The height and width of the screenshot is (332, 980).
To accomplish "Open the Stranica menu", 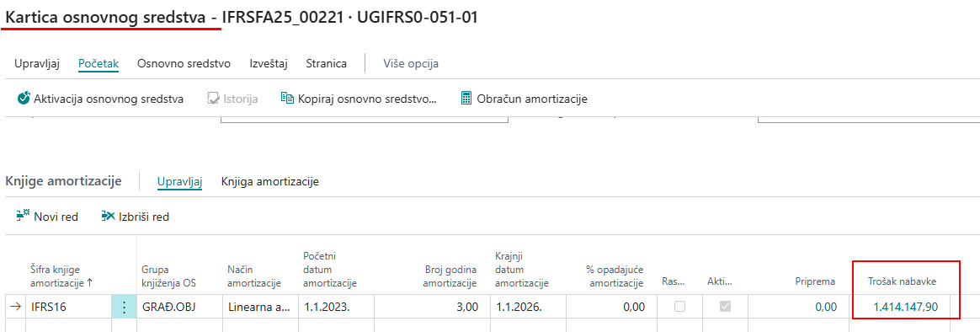I will 327,63.
